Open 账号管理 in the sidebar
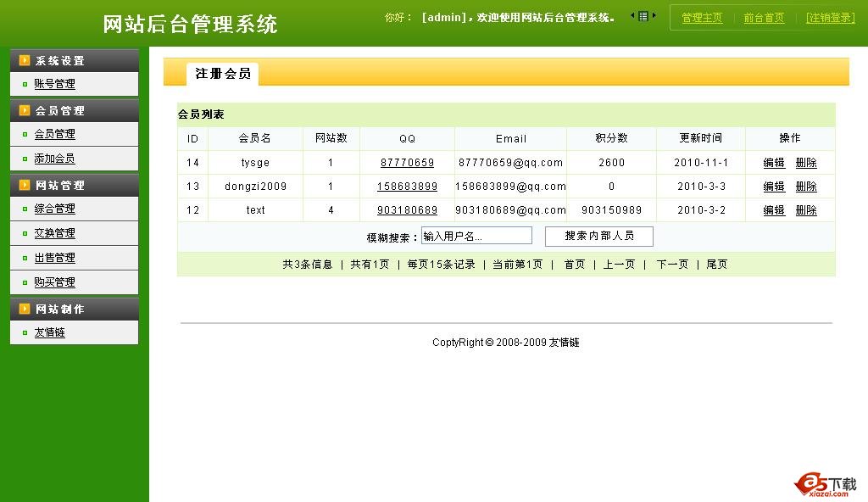The image size is (868, 502). pyautogui.click(x=54, y=84)
